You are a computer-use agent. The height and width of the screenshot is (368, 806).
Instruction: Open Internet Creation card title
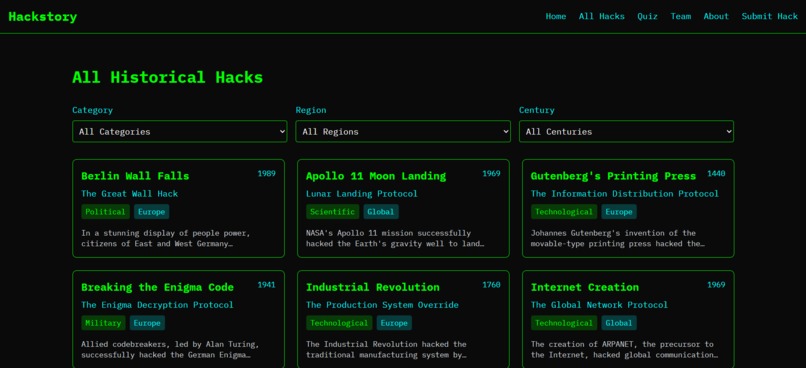pos(584,287)
